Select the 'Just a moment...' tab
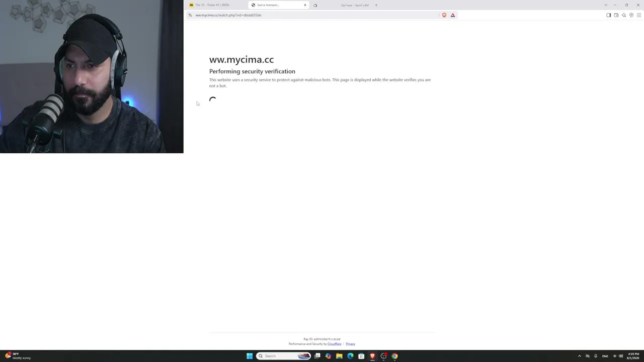The width and height of the screenshot is (644, 362). tap(279, 5)
